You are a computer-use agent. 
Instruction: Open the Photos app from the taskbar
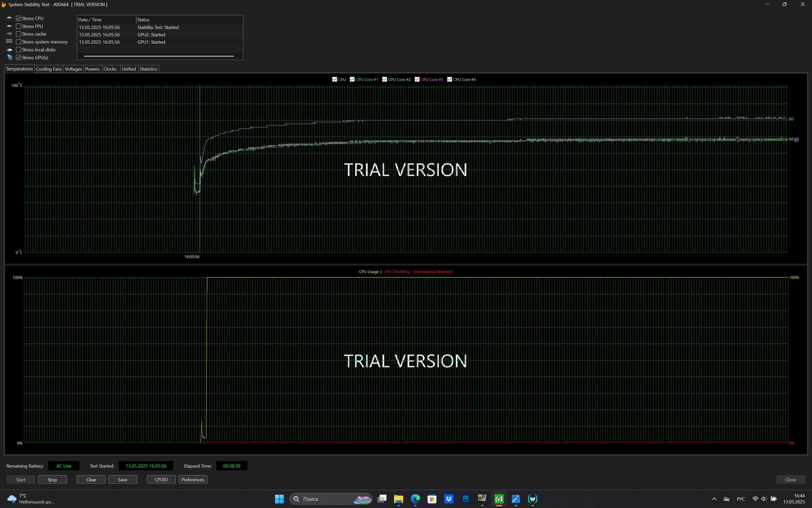pyautogui.click(x=516, y=499)
